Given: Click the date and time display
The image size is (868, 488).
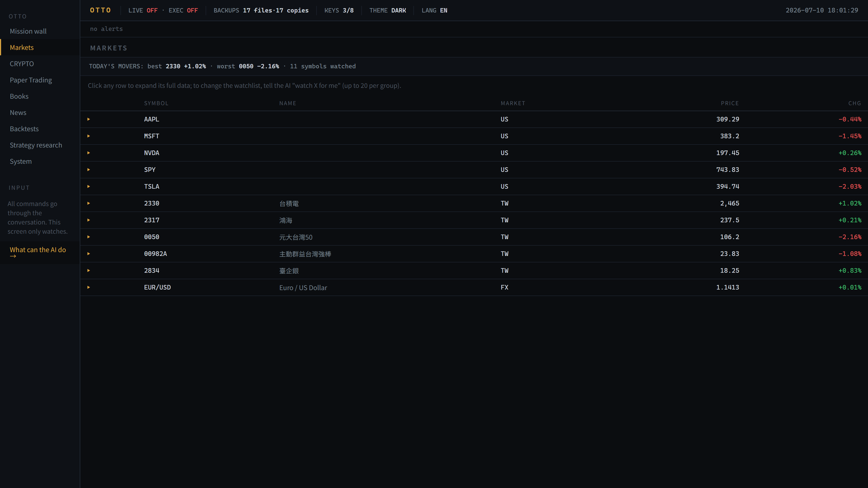Looking at the screenshot, I should (x=822, y=11).
